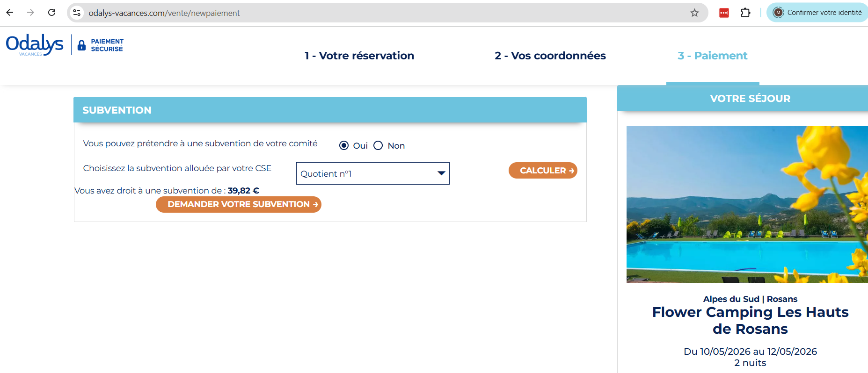Click the browser back arrow

point(10,13)
